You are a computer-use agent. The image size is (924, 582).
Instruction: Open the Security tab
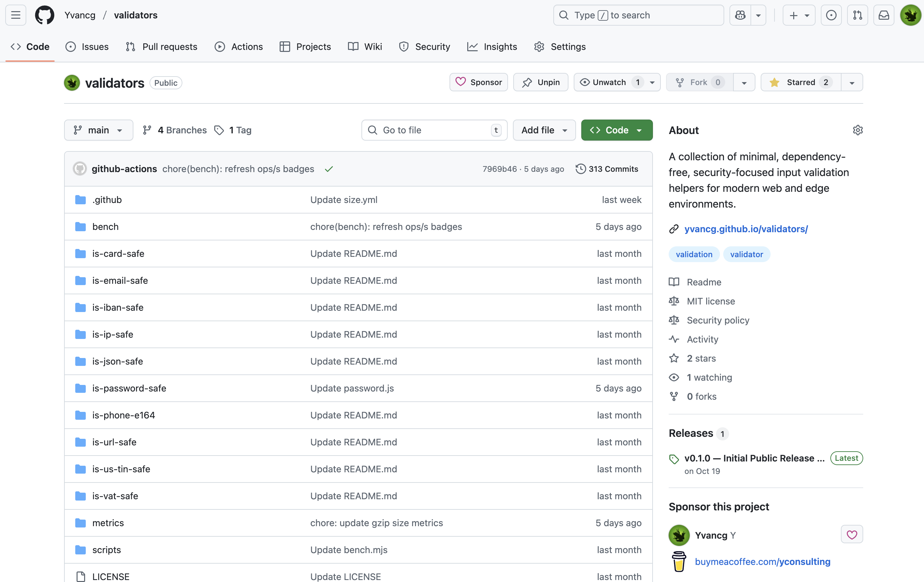coord(425,46)
